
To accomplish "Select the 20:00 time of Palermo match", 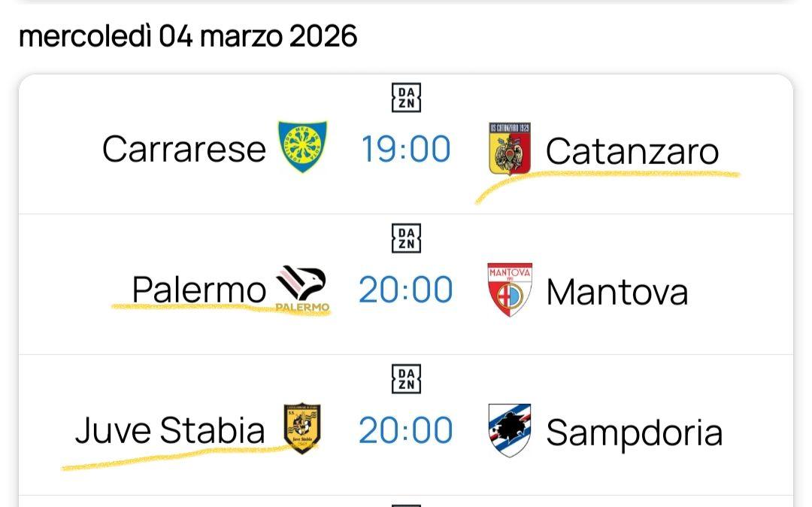I will pos(406,290).
